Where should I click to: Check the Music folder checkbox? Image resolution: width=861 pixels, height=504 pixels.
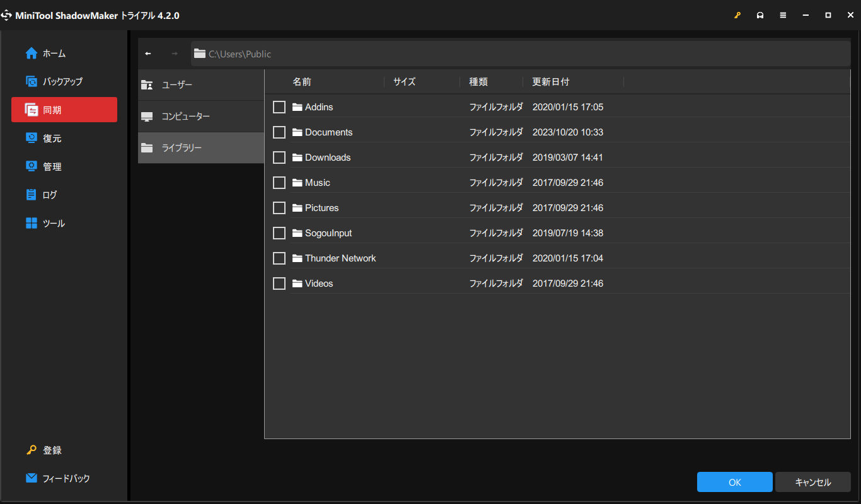coord(279,183)
